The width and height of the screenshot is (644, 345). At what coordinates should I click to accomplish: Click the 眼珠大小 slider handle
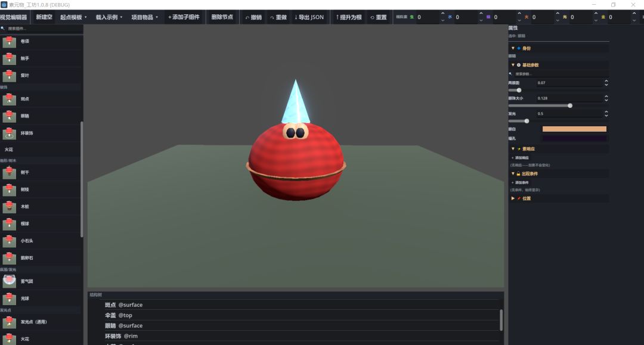click(570, 106)
